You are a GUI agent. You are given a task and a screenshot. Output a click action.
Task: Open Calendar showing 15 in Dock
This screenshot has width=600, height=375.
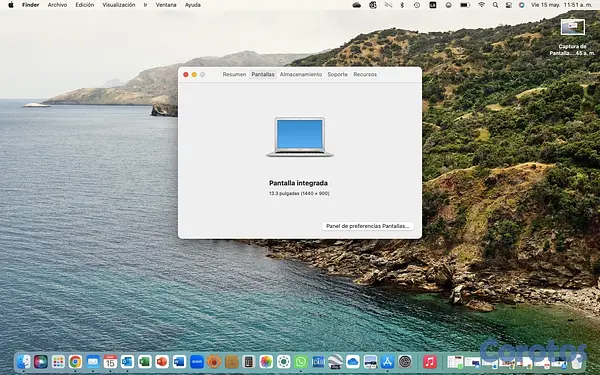pyautogui.click(x=110, y=361)
